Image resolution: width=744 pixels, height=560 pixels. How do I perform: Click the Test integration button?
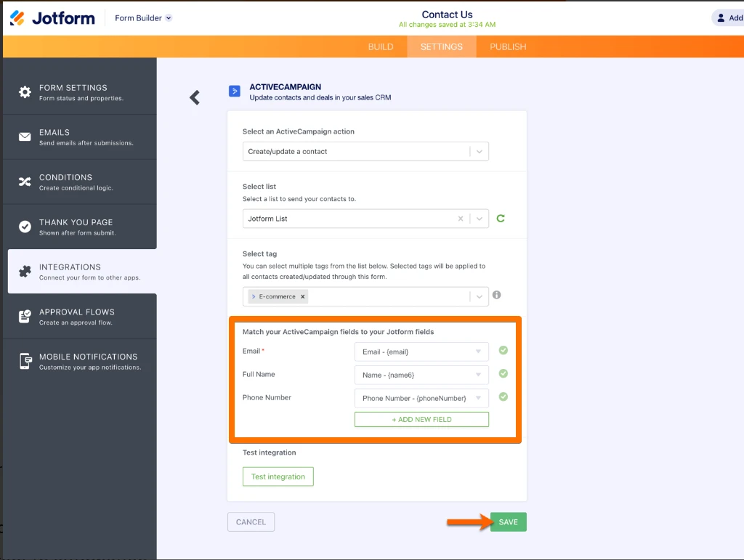coord(278,476)
